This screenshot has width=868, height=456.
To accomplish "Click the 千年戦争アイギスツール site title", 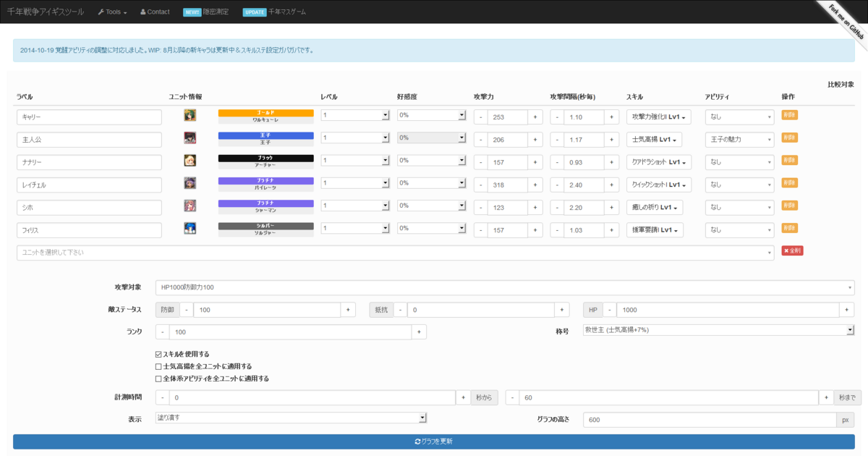I will 46,12.
